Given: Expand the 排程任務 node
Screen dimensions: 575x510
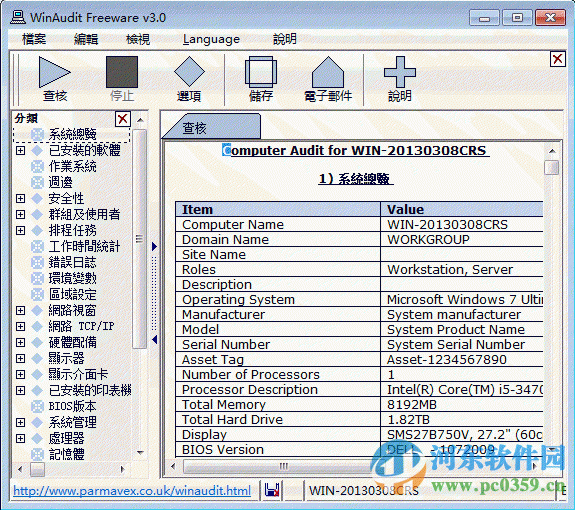Looking at the screenshot, I should [21, 231].
